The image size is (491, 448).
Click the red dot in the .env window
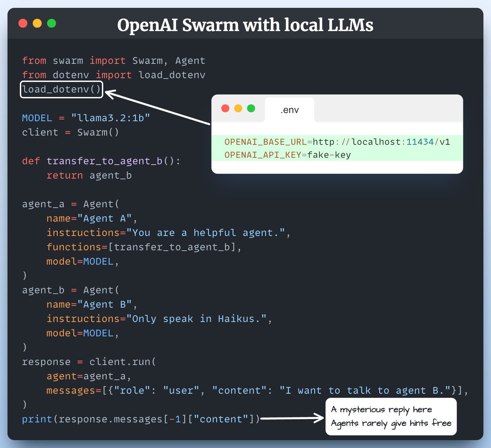[x=225, y=108]
